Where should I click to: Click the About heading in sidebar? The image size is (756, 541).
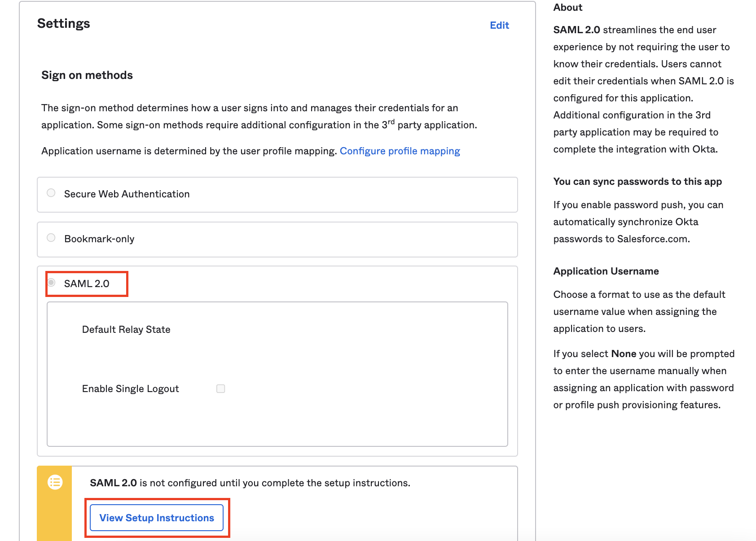point(567,7)
